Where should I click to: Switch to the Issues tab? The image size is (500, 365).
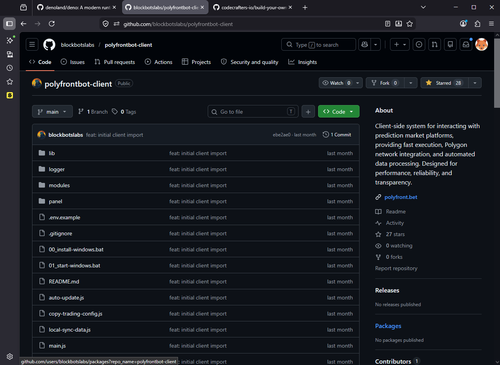click(73, 62)
